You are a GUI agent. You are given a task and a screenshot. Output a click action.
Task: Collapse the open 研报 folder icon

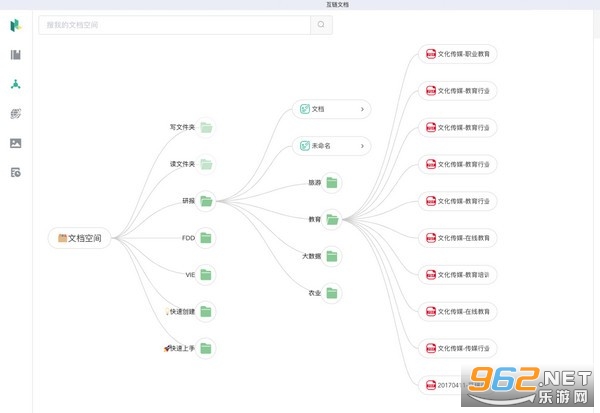(x=206, y=201)
